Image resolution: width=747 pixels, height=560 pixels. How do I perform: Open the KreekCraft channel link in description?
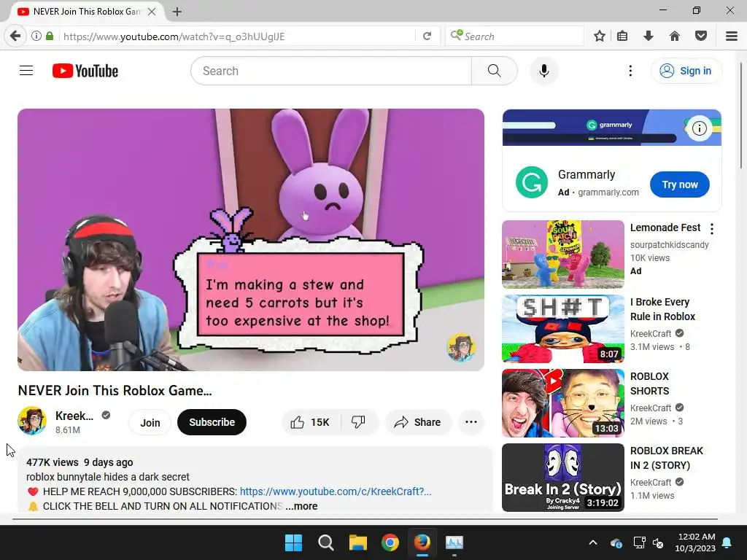(x=336, y=491)
